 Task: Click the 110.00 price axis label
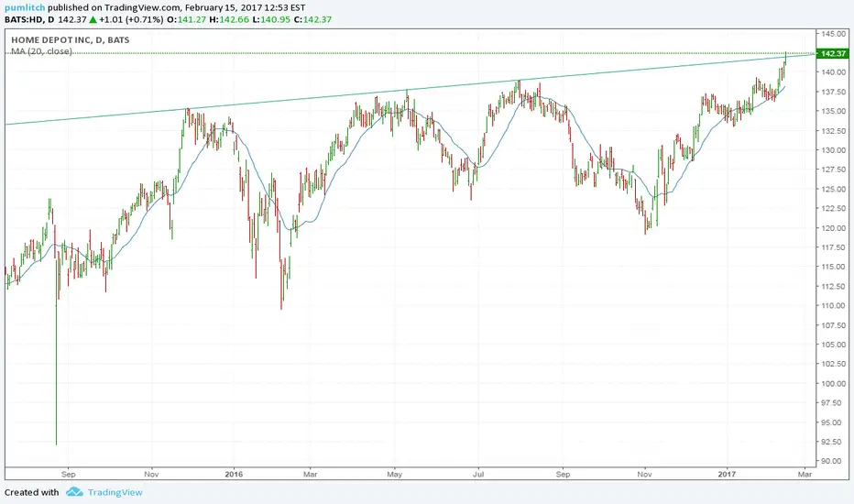pyautogui.click(x=833, y=306)
